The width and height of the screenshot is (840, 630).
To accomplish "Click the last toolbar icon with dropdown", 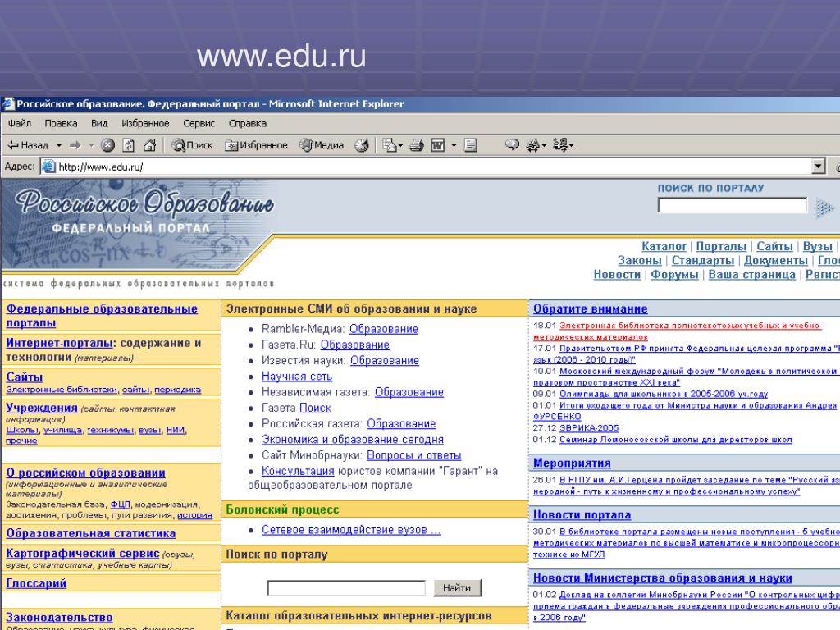I will click(563, 144).
